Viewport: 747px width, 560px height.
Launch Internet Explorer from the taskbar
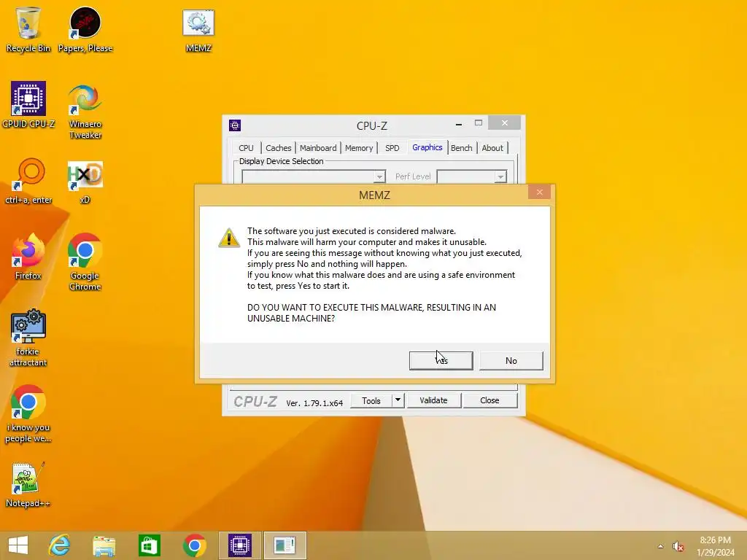(60, 545)
